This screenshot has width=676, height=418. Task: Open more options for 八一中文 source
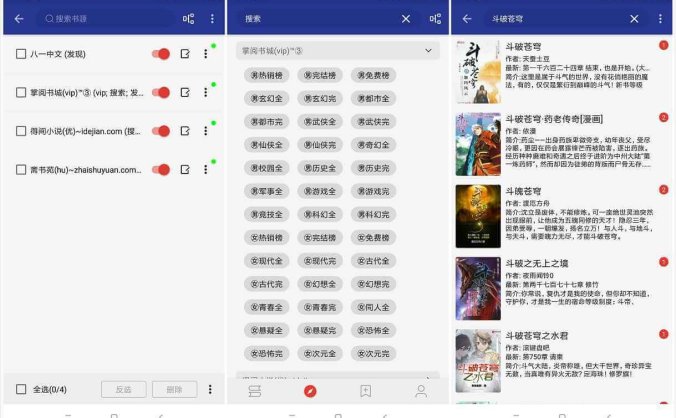coord(206,54)
